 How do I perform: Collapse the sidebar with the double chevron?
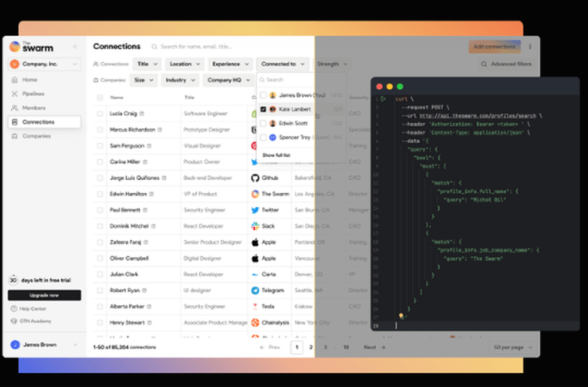(x=75, y=46)
